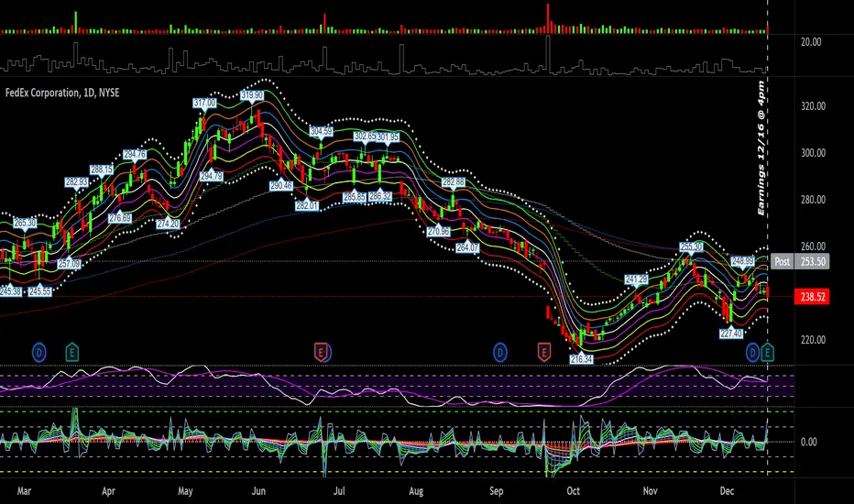Click the 285.85 pivot low label
Image resolution: width=854 pixels, height=504 pixels.
(x=354, y=197)
